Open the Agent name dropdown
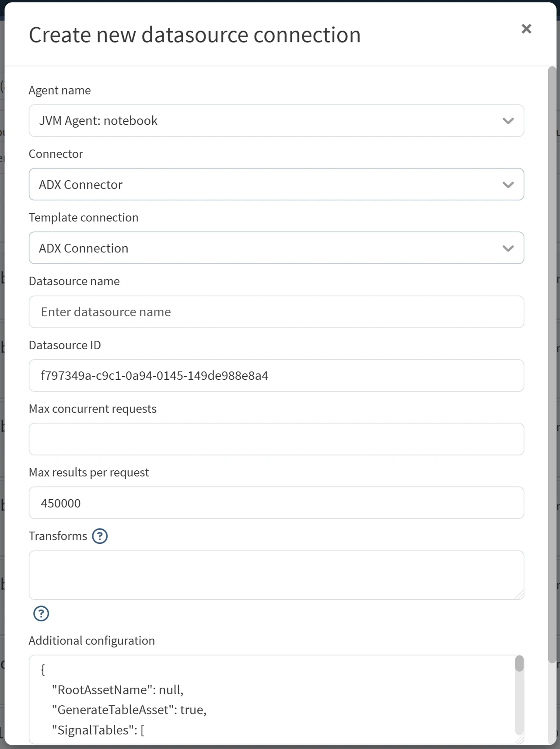 point(276,121)
